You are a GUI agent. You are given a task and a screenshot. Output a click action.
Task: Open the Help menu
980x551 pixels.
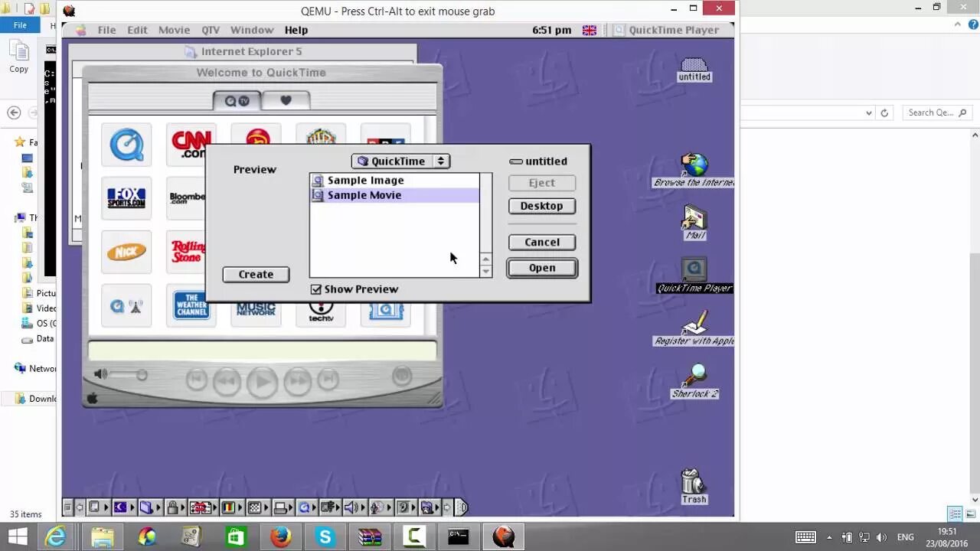[296, 30]
